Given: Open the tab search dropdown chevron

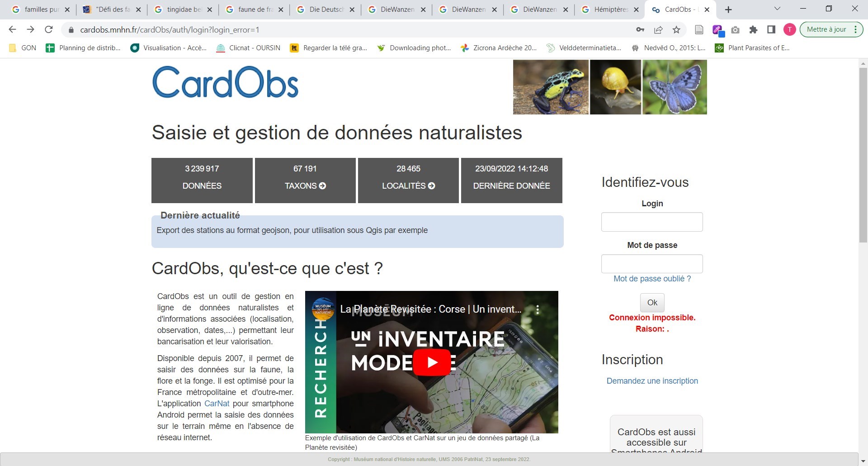Looking at the screenshot, I should (777, 9).
